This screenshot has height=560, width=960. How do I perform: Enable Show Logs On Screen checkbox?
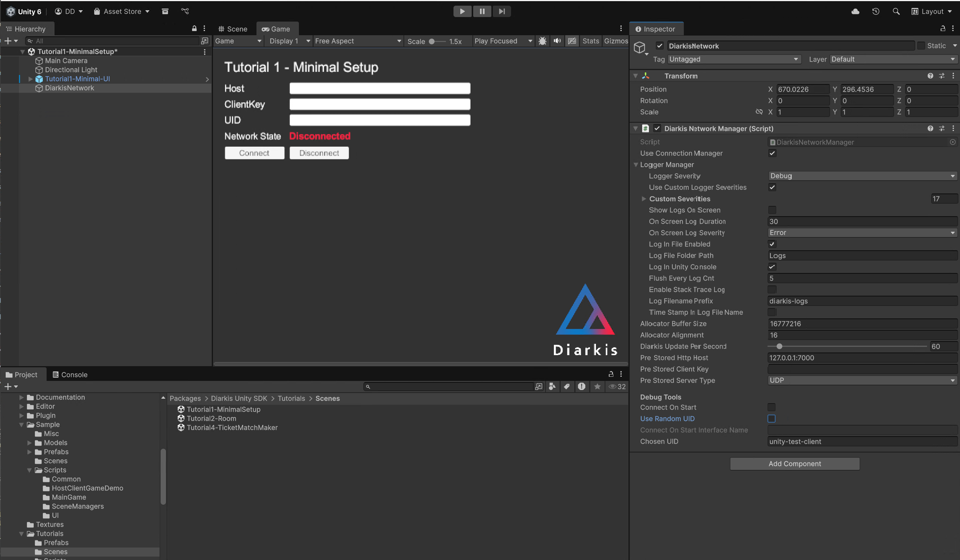[772, 210]
